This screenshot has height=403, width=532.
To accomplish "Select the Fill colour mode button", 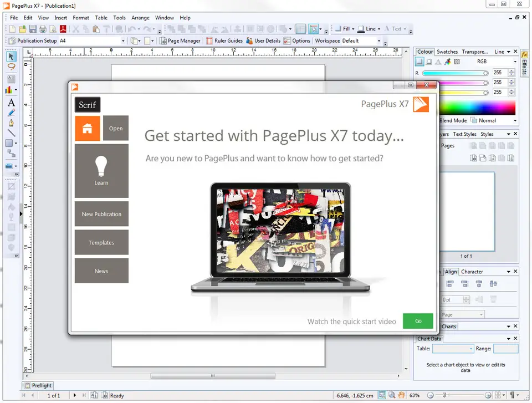I will [x=420, y=62].
